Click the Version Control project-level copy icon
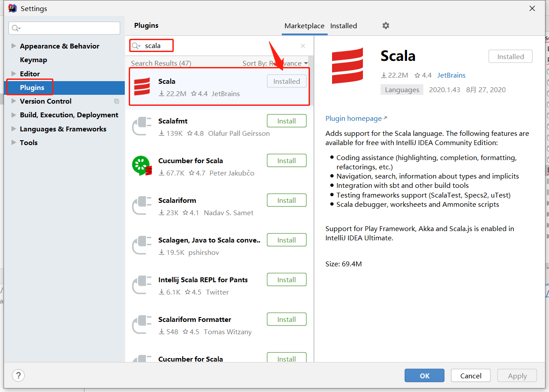Screen dimensions: 549x392 pyautogui.click(x=116, y=101)
